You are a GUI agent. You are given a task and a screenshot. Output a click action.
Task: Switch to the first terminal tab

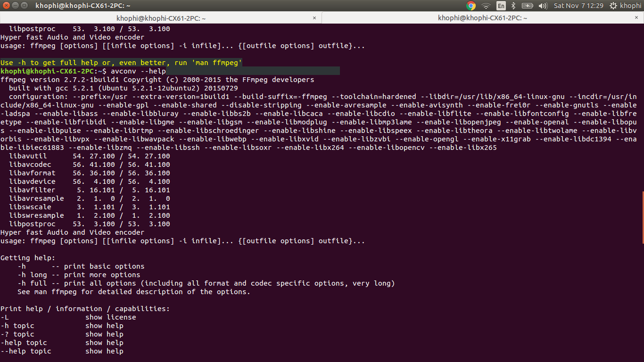pyautogui.click(x=161, y=18)
